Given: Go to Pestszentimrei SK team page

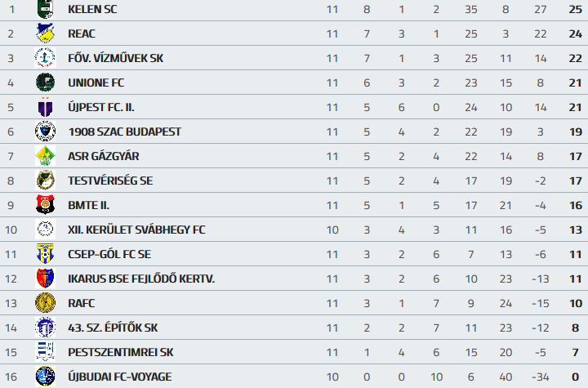Looking at the screenshot, I should point(120,352).
